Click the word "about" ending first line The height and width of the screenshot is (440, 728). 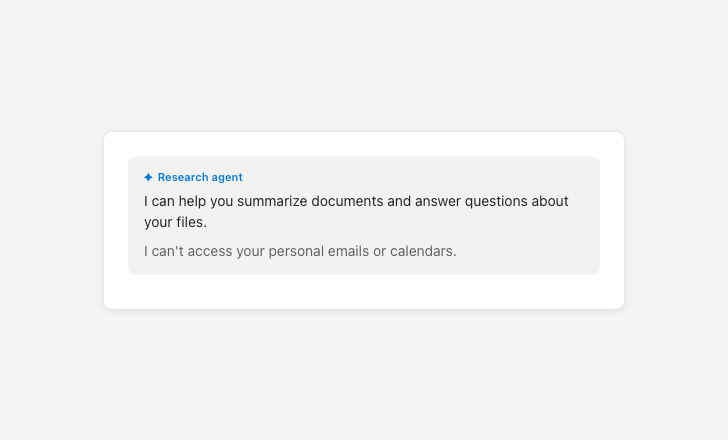(x=550, y=201)
